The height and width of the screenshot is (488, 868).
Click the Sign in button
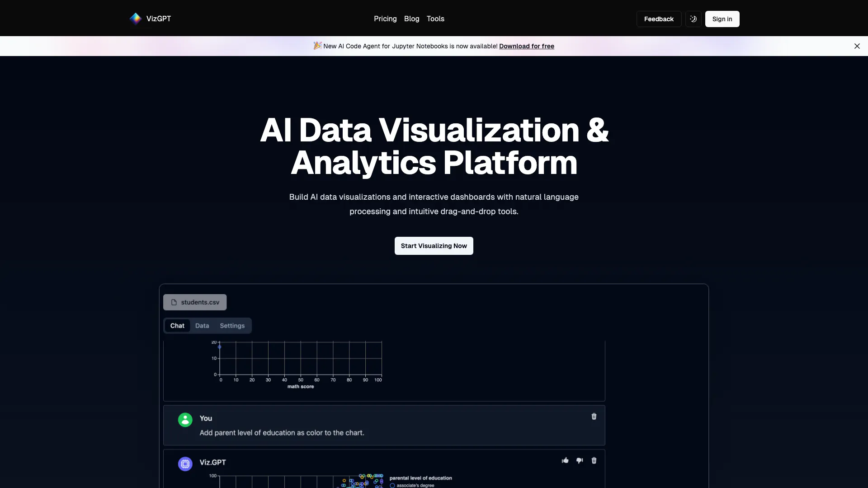click(x=722, y=19)
